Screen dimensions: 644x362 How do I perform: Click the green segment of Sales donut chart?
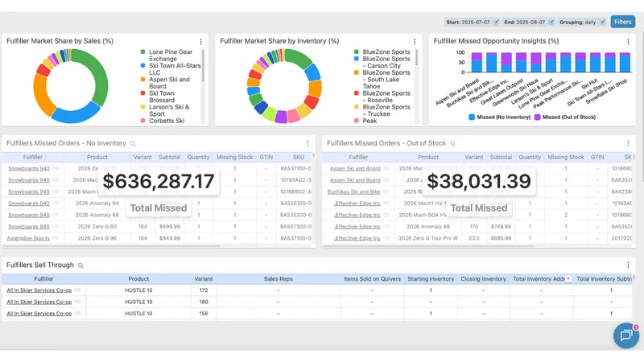click(x=97, y=78)
